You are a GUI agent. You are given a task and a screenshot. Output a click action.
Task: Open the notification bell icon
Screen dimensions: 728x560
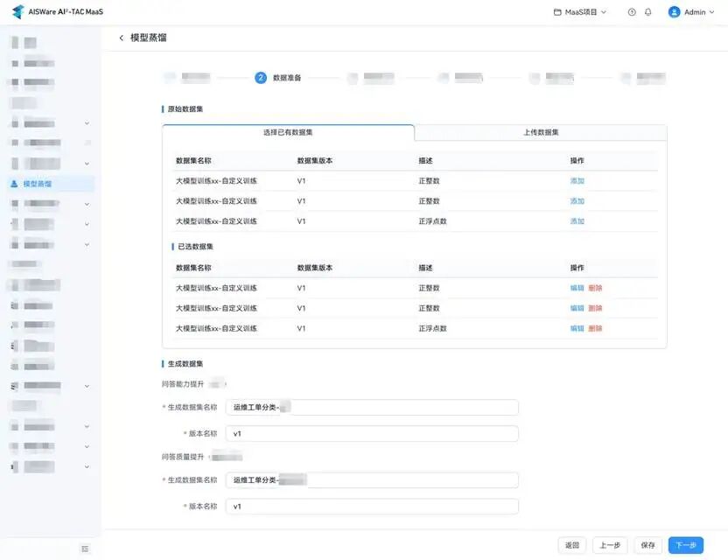(648, 12)
